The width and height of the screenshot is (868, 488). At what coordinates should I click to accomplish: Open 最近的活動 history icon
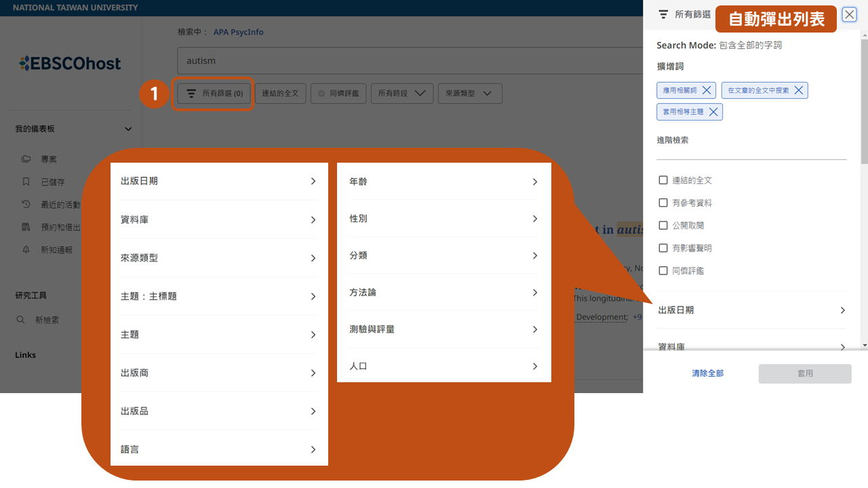pos(26,204)
